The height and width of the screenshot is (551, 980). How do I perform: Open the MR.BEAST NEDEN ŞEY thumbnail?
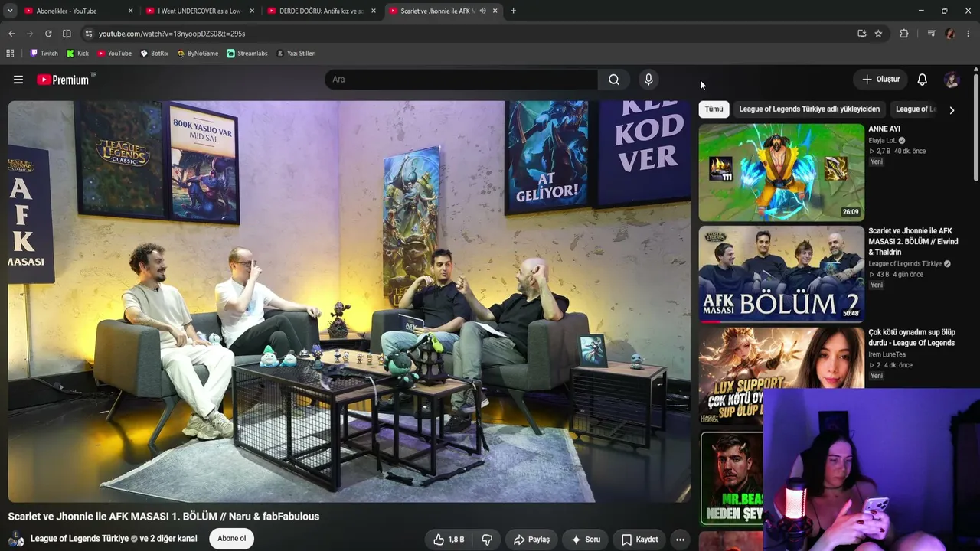[732, 478]
